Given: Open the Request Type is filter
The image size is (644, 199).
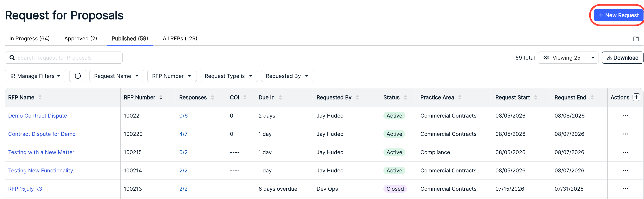Looking at the screenshot, I should coord(229,76).
